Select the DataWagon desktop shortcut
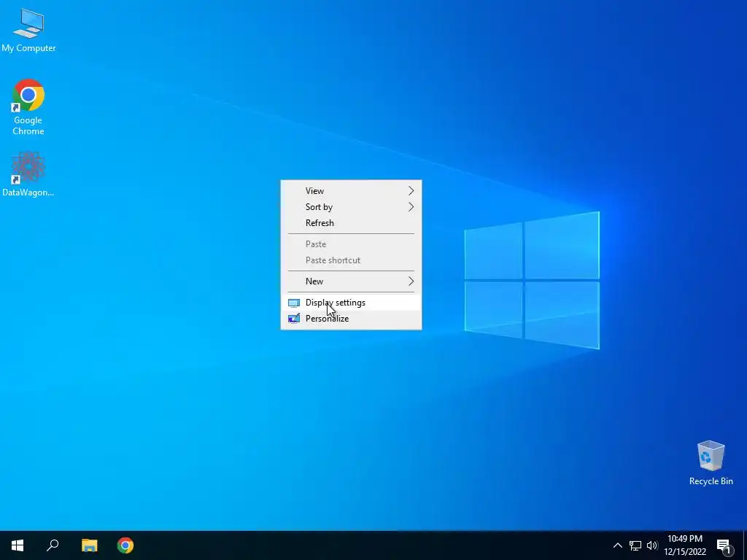This screenshot has width=747, height=560. (x=28, y=174)
